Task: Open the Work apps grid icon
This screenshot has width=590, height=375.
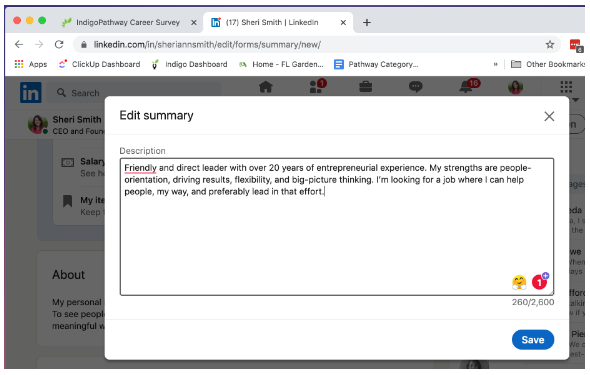Action: tap(566, 87)
